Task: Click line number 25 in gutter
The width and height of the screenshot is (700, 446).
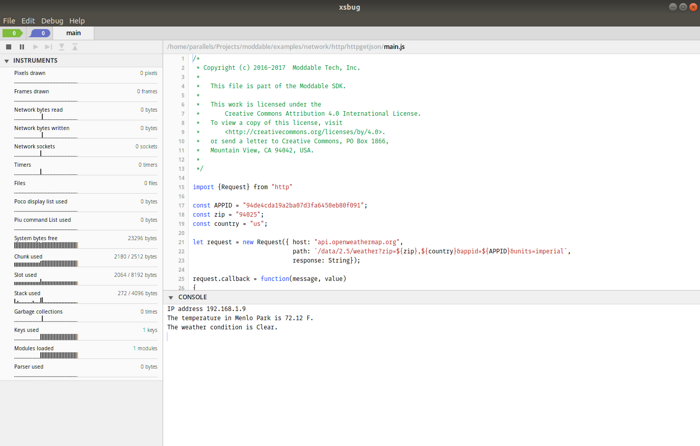Action: click(x=181, y=279)
